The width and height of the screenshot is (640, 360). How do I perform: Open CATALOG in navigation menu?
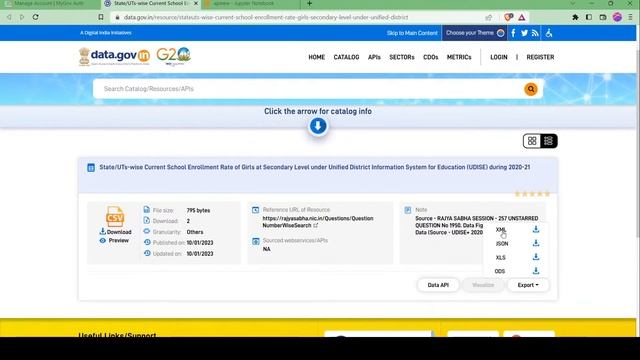[346, 57]
